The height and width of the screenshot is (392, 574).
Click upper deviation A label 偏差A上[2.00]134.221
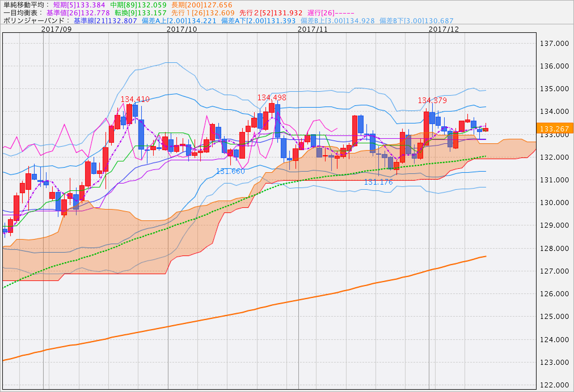[179, 21]
